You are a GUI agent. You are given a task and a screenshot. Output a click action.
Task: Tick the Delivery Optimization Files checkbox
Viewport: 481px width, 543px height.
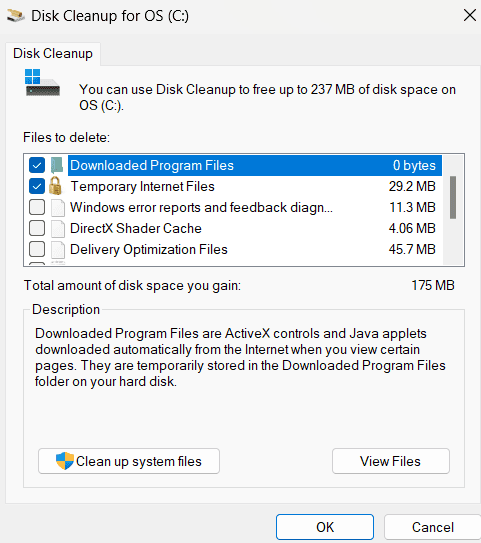click(x=37, y=249)
